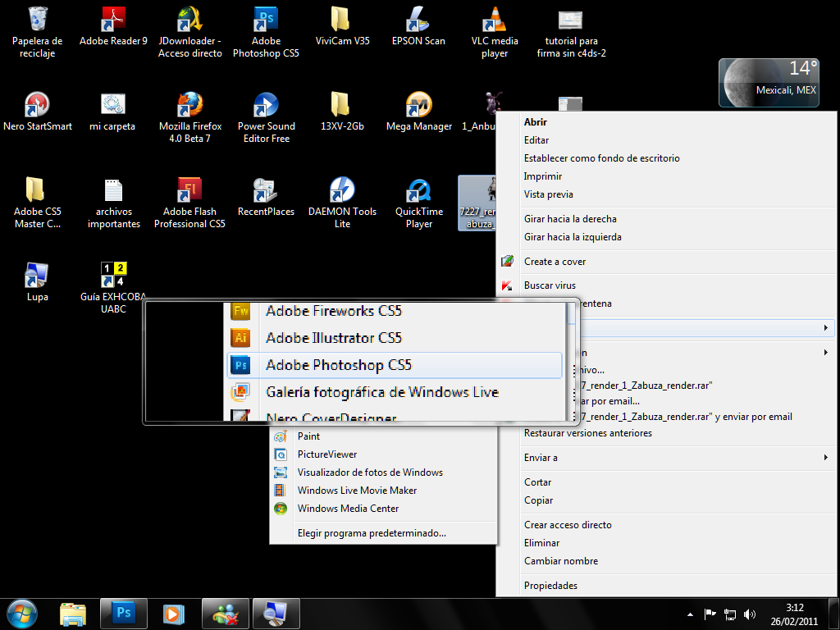Screen dimensions: 840x630
Task: Open Propiedades from context menu
Action: click(666, 586)
